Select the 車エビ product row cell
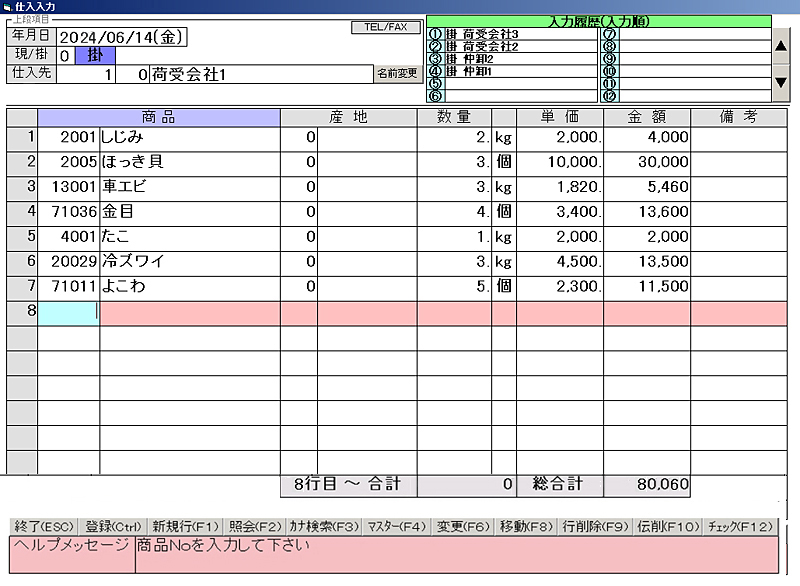 pyautogui.click(x=189, y=187)
